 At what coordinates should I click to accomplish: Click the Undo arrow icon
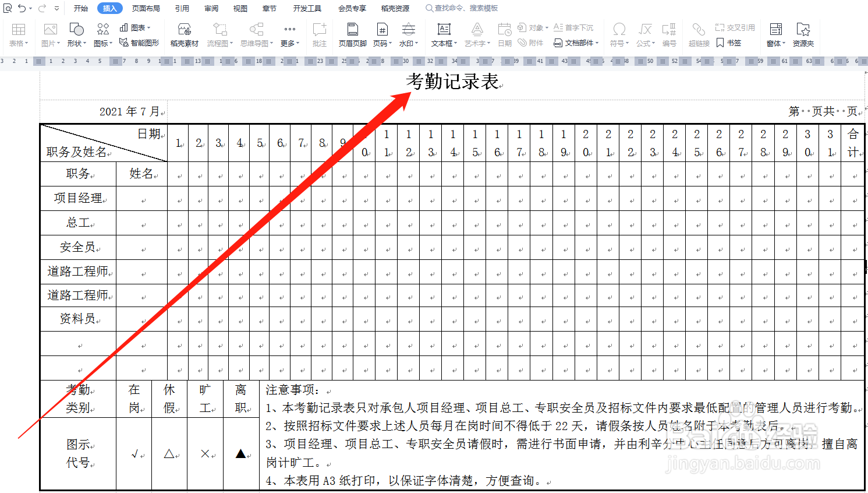pos(22,8)
